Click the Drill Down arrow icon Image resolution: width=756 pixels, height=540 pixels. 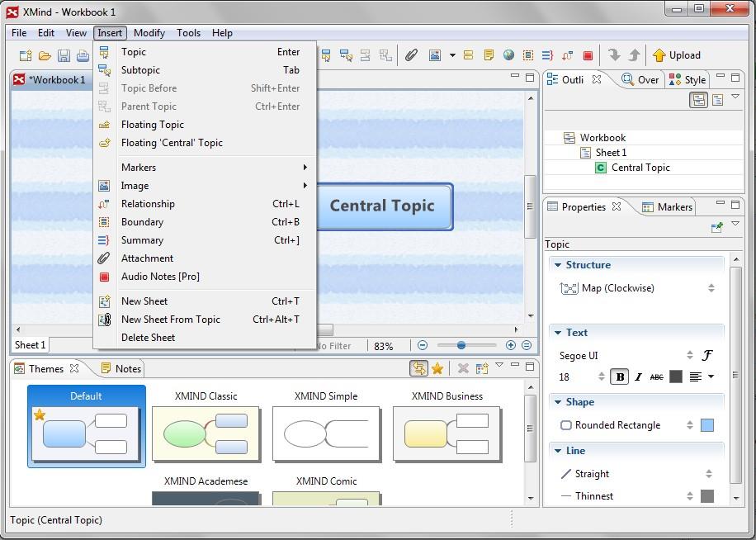[x=614, y=55]
